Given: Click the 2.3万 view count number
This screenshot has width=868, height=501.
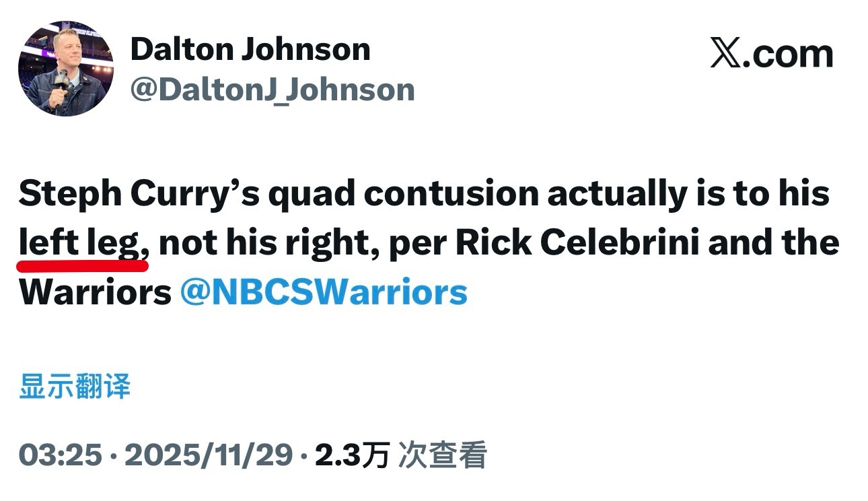Looking at the screenshot, I should pos(352,456).
